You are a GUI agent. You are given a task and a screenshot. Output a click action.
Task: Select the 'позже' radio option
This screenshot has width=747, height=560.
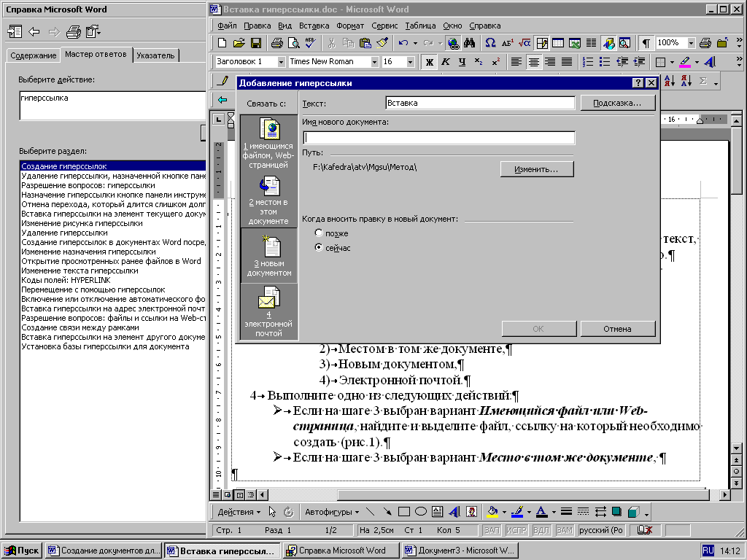332,233
